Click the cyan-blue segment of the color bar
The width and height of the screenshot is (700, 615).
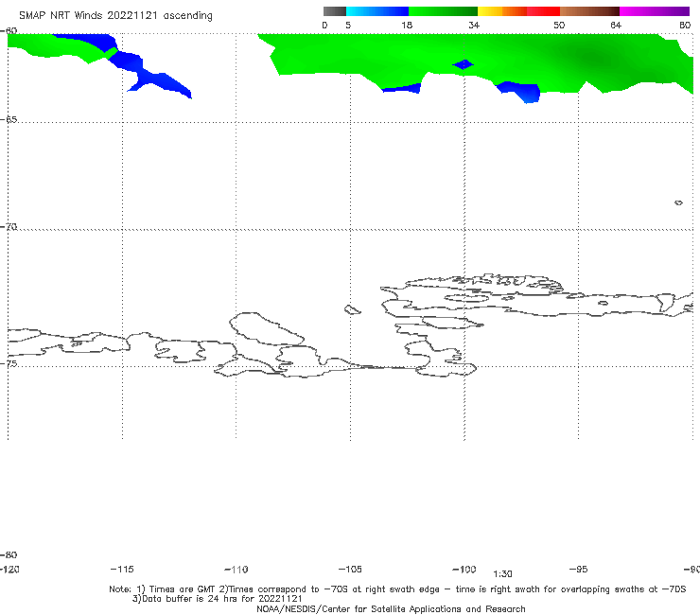(377, 11)
